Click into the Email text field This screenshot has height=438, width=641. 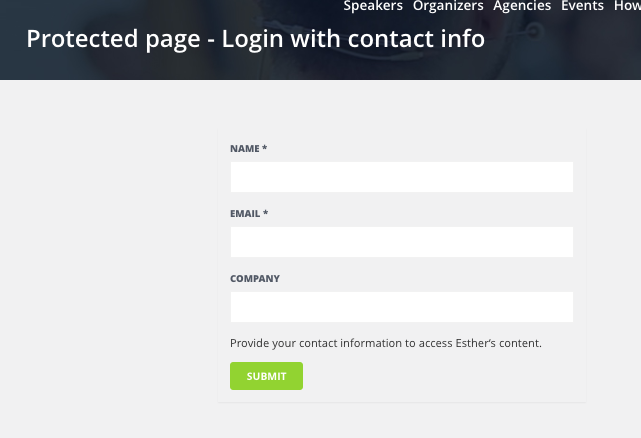401,242
